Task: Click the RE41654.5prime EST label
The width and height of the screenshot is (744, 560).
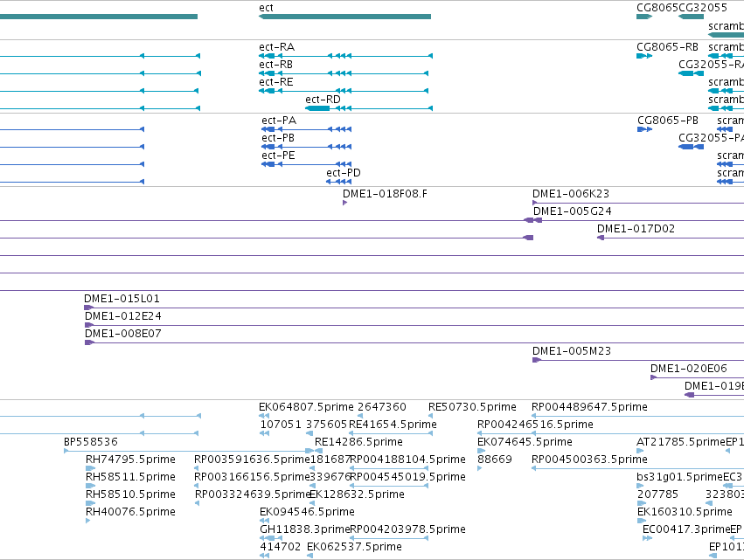Action: pyautogui.click(x=393, y=425)
